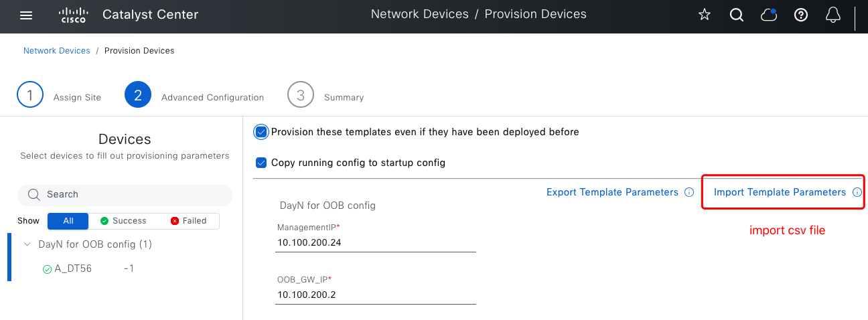Image resolution: width=868 pixels, height=320 pixels.
Task: Filter devices by Success status
Action: coord(123,221)
